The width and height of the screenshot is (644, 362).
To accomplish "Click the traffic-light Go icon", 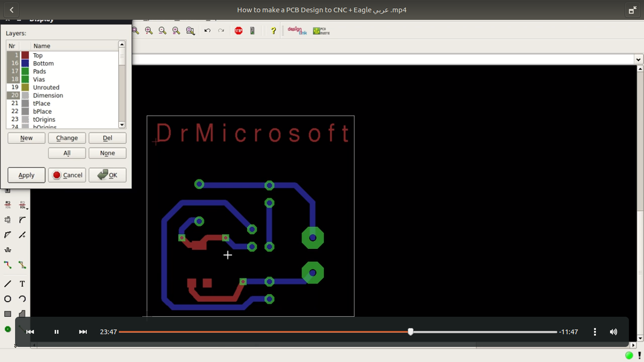I will click(252, 31).
